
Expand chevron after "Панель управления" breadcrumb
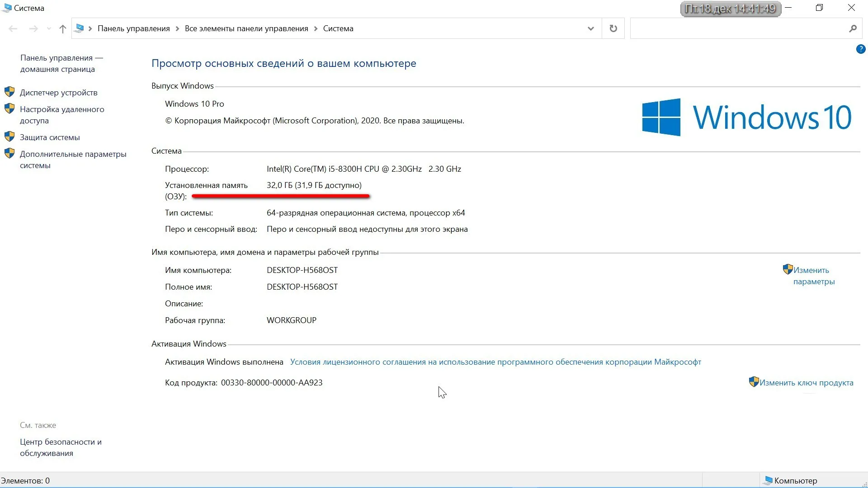point(177,28)
